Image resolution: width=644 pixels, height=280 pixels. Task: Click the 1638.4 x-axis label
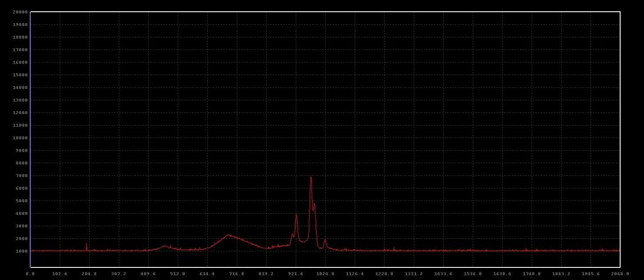point(502,274)
